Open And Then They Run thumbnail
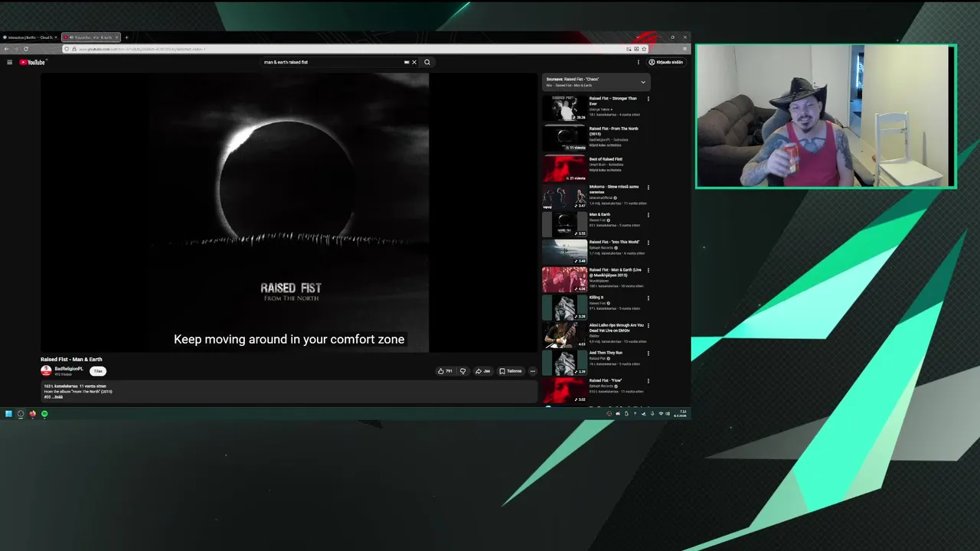The image size is (980, 551). 565,363
